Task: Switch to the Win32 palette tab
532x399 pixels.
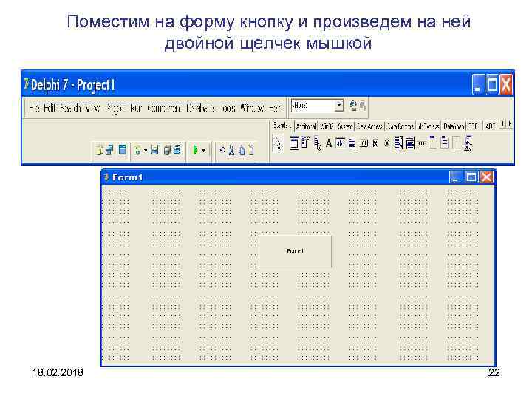Action: click(x=327, y=126)
